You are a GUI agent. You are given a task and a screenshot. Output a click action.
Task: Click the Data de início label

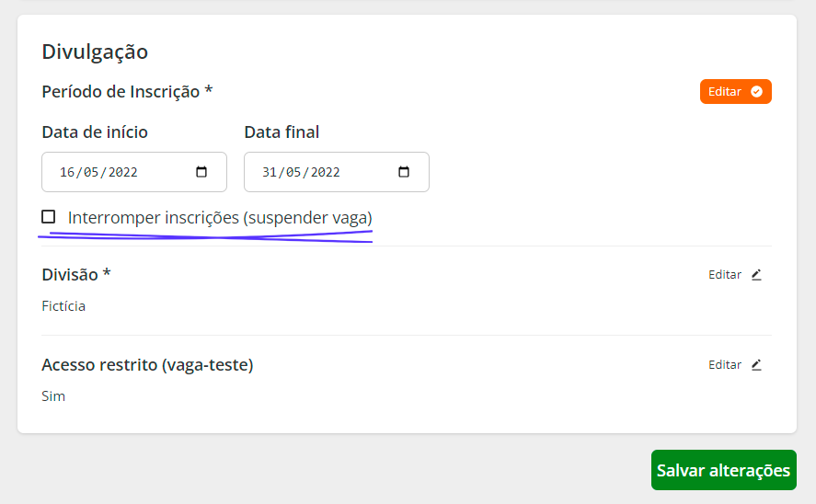(95, 132)
